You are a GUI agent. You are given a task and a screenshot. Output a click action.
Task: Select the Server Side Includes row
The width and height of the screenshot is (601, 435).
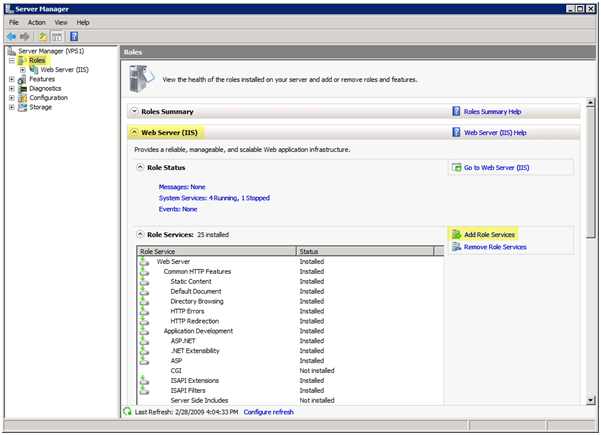click(x=290, y=400)
